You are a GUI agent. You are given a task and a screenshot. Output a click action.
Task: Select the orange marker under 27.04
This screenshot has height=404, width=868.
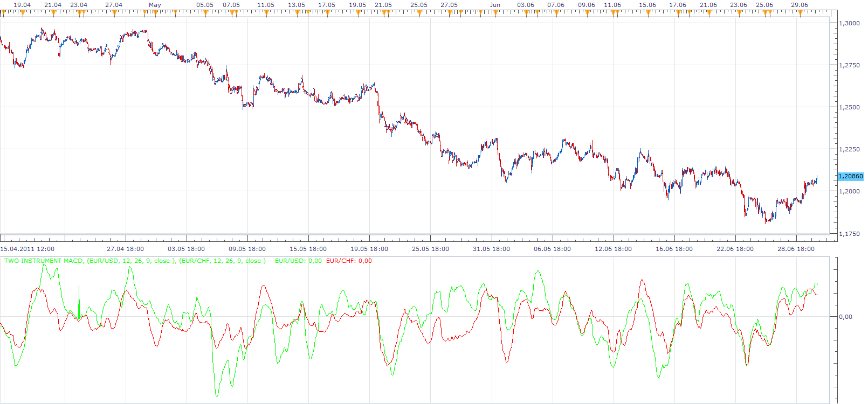point(114,13)
